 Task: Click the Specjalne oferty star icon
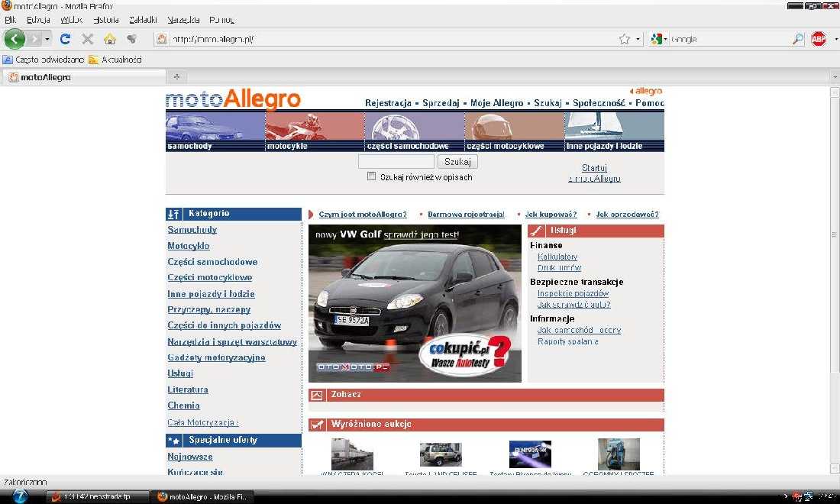pyautogui.click(x=173, y=441)
